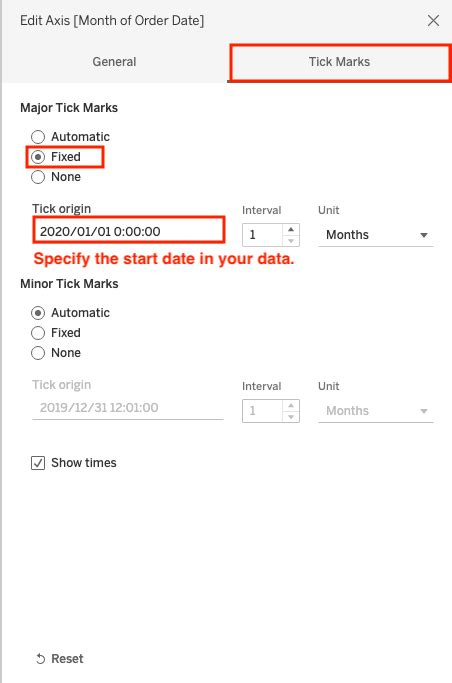Click the Reset button
The width and height of the screenshot is (452, 683).
point(60,659)
